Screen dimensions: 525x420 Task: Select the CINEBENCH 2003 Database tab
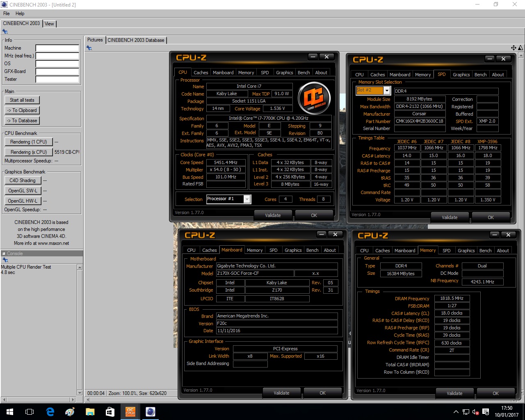click(x=136, y=40)
